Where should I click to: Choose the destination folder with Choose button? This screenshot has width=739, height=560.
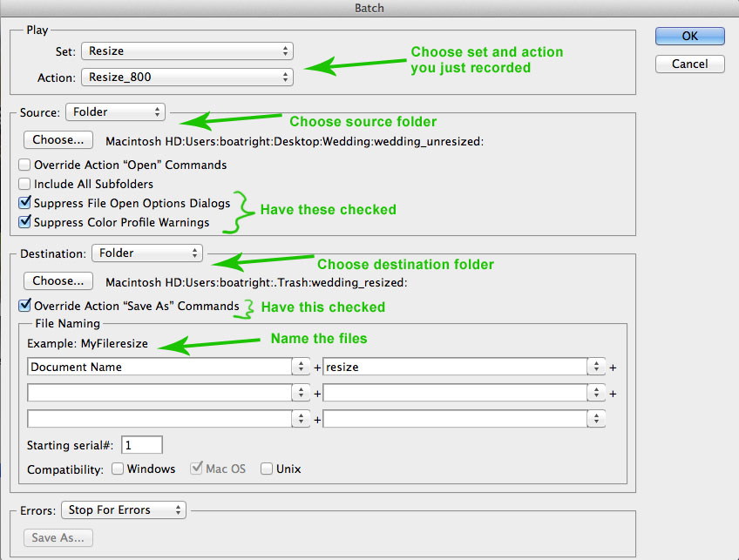(58, 281)
